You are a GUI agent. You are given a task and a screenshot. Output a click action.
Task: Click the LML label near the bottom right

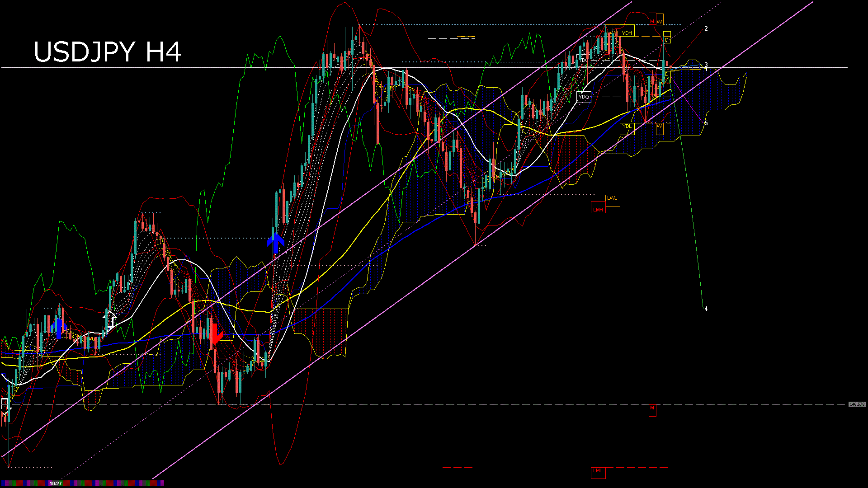coord(598,471)
